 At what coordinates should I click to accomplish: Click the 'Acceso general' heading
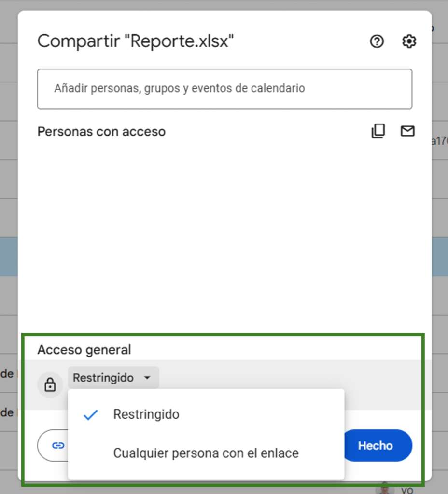click(84, 350)
